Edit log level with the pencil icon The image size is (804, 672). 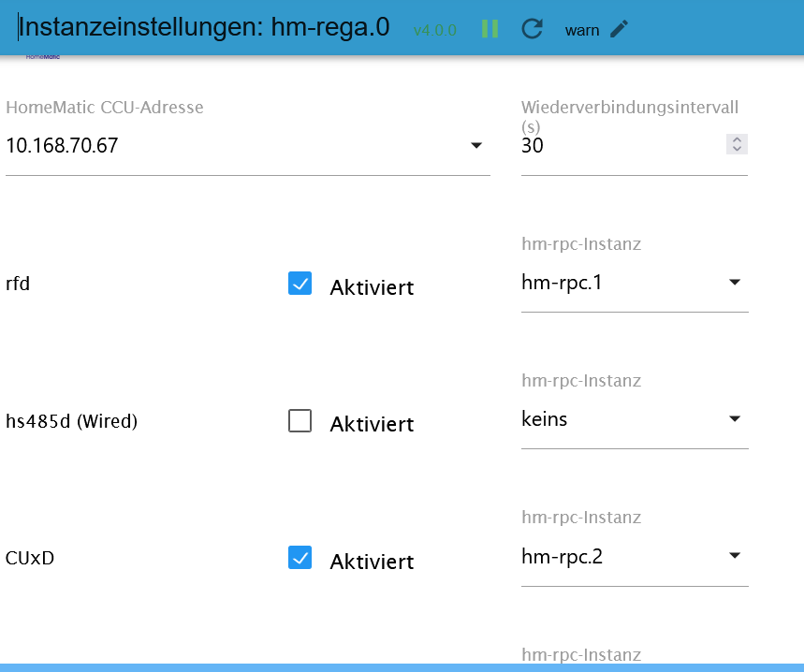(619, 29)
